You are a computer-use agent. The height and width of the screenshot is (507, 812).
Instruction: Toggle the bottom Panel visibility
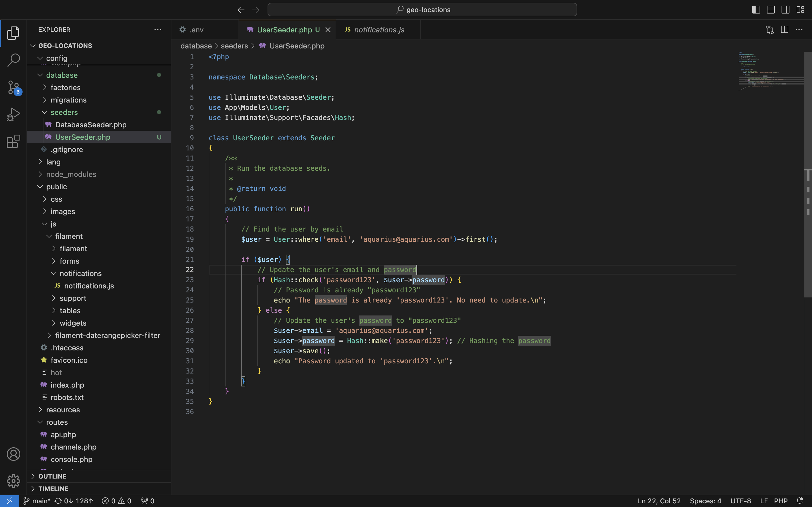(x=771, y=10)
